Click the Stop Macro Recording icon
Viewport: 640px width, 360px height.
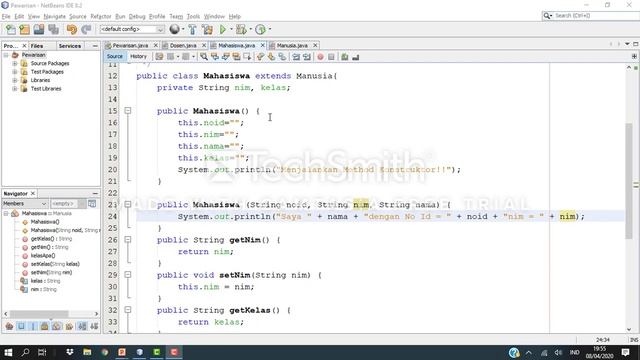click(x=331, y=57)
